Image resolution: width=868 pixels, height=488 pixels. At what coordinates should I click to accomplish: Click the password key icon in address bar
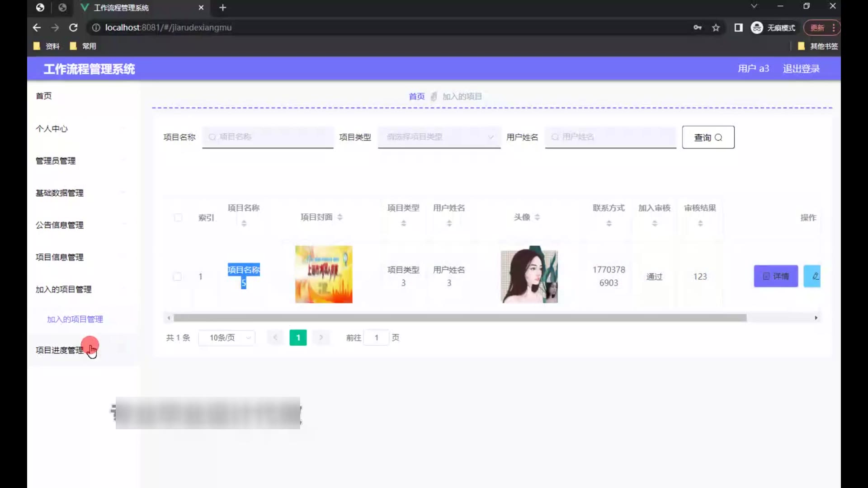pos(698,28)
